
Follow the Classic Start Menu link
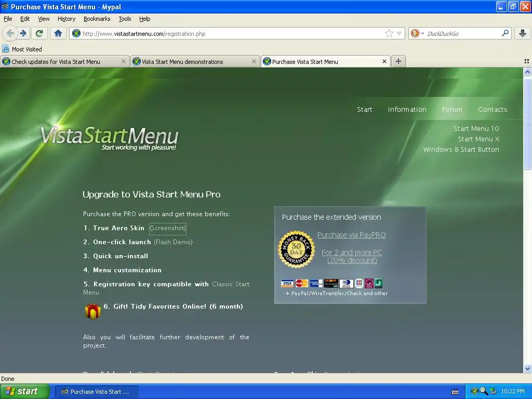[x=231, y=284]
